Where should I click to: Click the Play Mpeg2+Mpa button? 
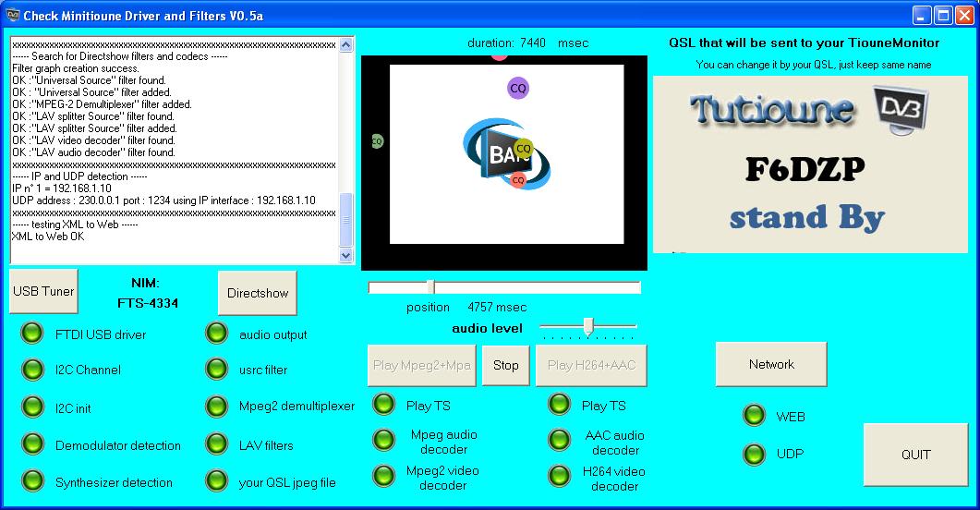click(x=422, y=366)
